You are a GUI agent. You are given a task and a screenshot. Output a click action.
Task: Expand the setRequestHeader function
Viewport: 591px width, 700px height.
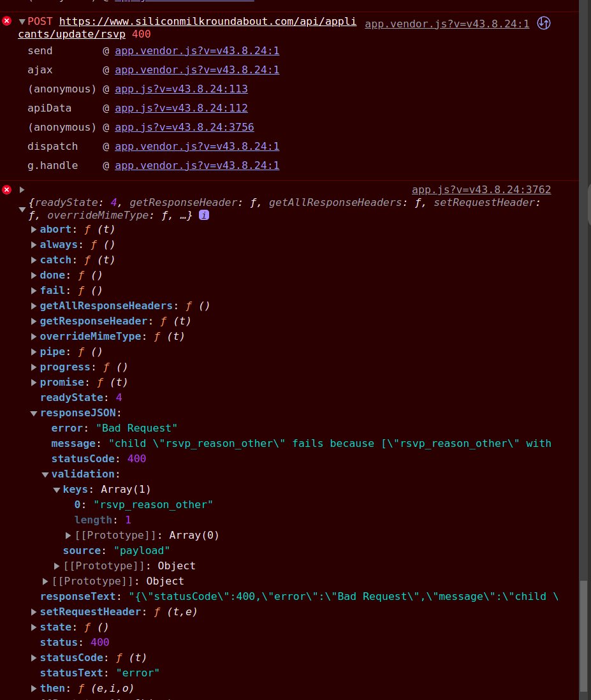pyautogui.click(x=34, y=612)
